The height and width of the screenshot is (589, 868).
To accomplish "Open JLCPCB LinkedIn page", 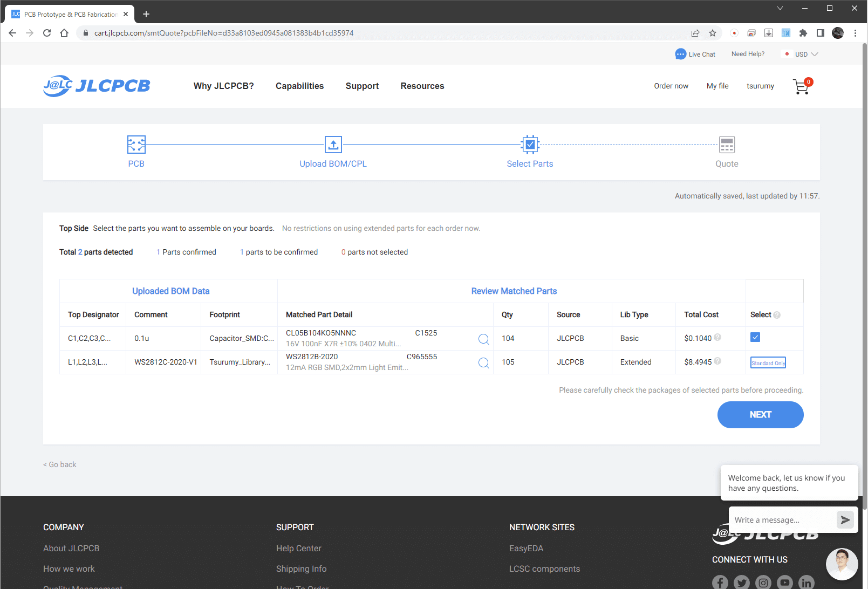I will [x=807, y=583].
